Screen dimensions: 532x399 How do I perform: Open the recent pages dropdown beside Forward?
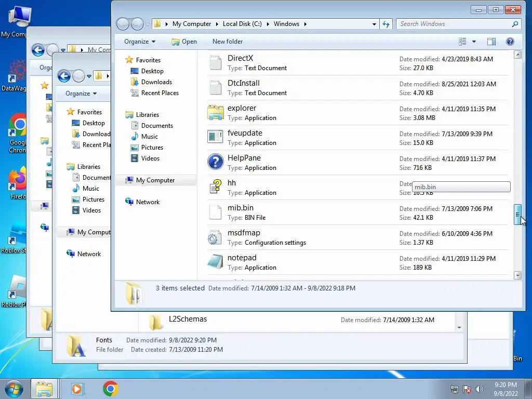148,24
